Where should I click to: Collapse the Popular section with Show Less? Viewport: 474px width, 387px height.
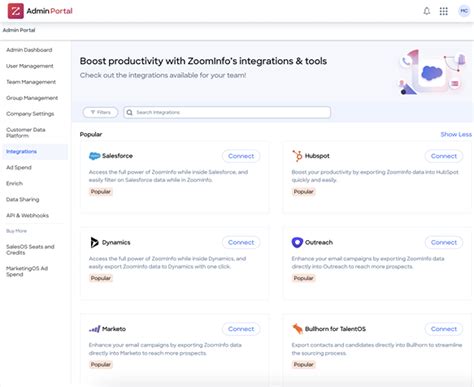456,134
